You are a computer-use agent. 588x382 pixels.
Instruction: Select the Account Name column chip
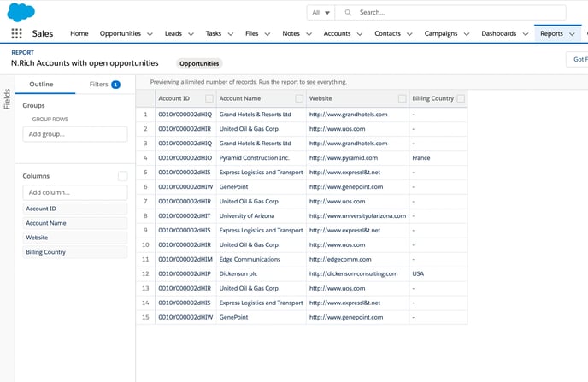pos(75,223)
